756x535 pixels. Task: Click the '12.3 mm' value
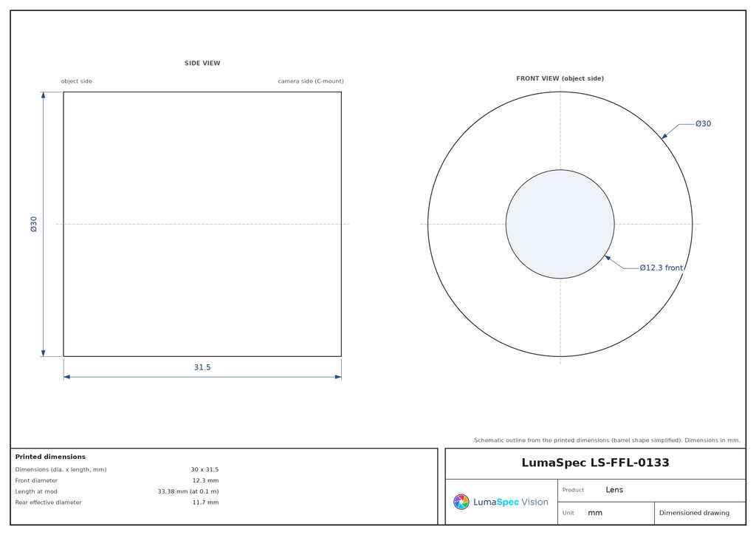pyautogui.click(x=205, y=480)
